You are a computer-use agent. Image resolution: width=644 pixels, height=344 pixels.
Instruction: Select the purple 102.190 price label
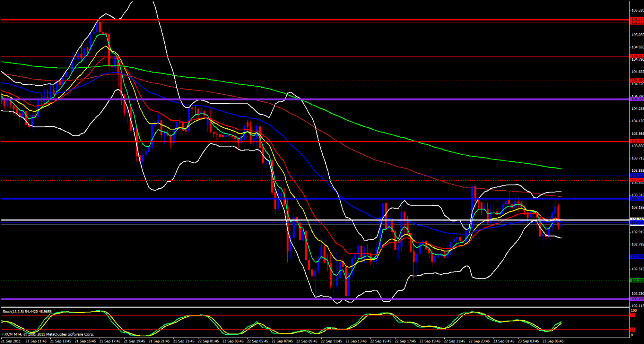pos(637,299)
